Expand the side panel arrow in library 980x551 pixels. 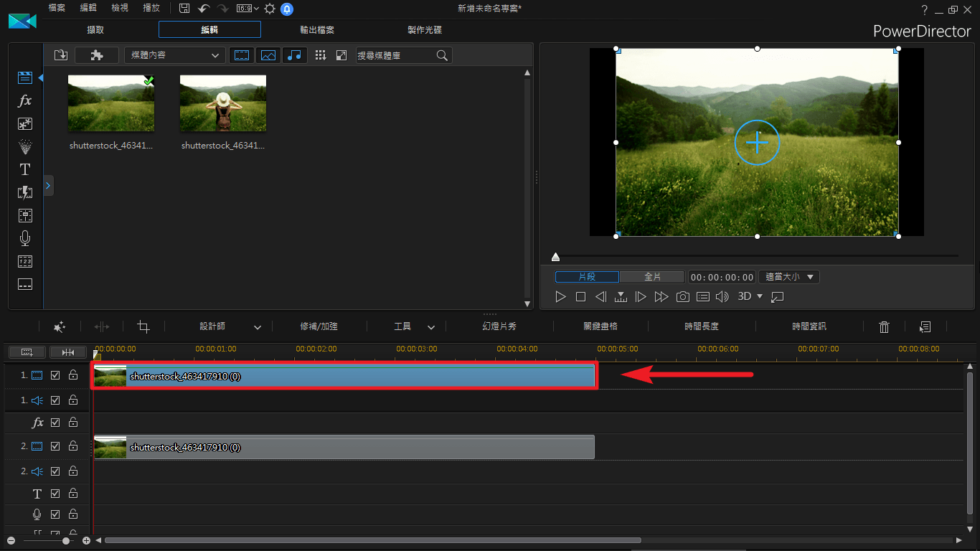[48, 185]
